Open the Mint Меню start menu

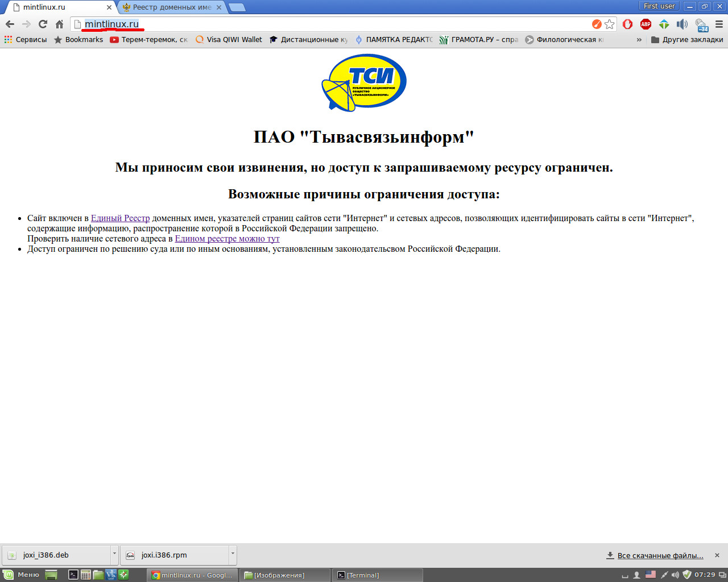click(22, 575)
